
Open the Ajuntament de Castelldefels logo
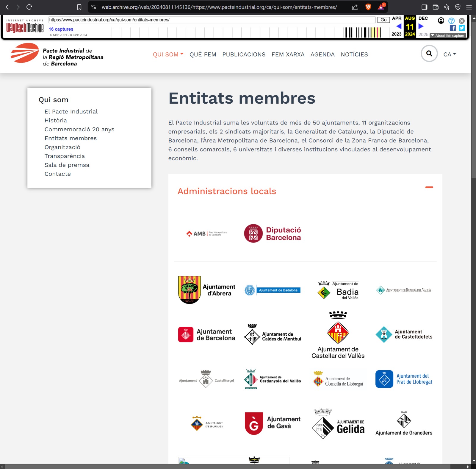pyautogui.click(x=404, y=334)
